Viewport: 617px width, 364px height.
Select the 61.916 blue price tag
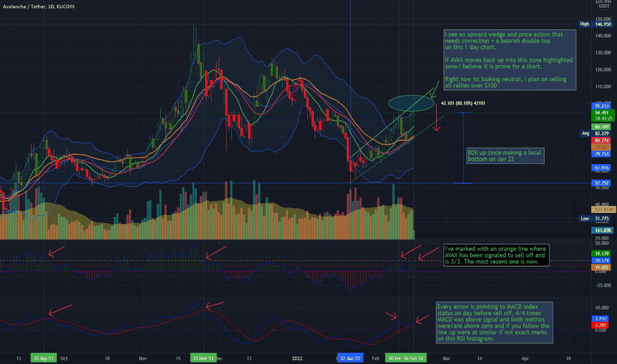[x=602, y=168]
